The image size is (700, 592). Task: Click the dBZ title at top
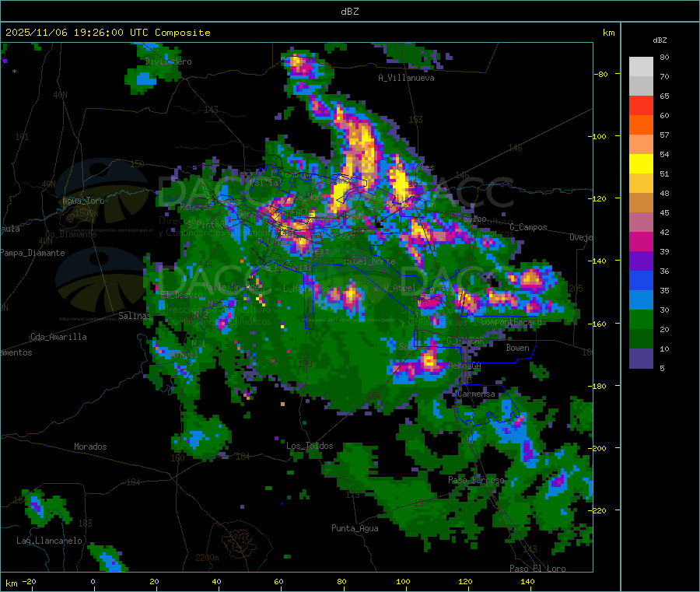coord(349,12)
